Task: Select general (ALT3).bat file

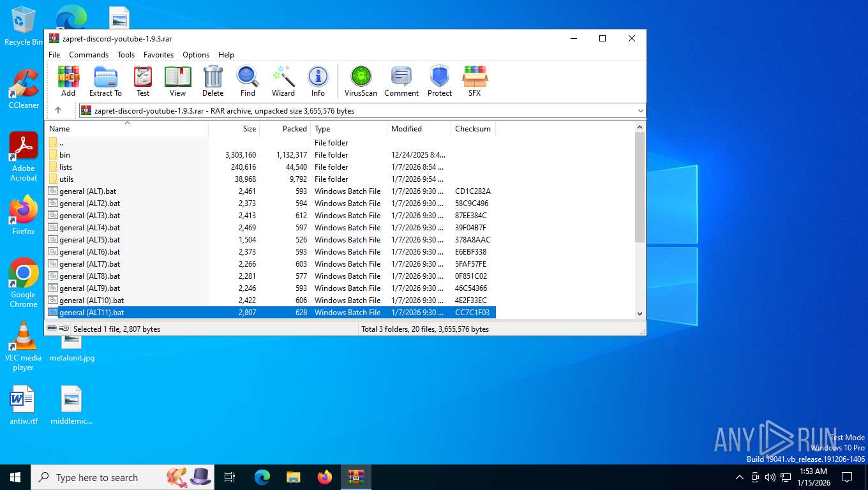Action: 271,216
